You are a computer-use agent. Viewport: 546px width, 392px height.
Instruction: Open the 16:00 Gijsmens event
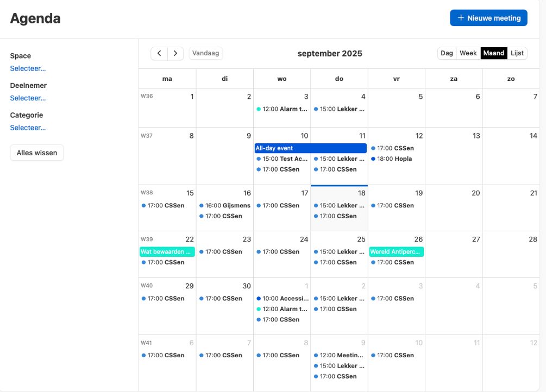pos(225,206)
